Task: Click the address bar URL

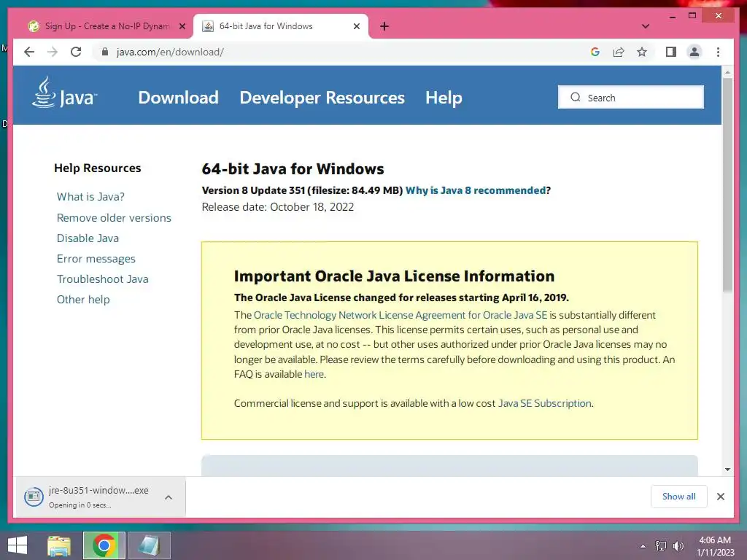Action: click(x=170, y=52)
